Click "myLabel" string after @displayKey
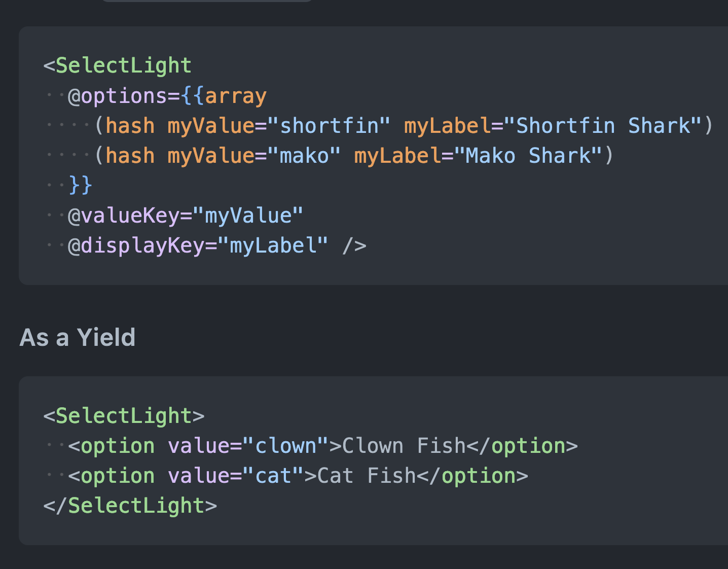Image resolution: width=728 pixels, height=569 pixels. 273,245
